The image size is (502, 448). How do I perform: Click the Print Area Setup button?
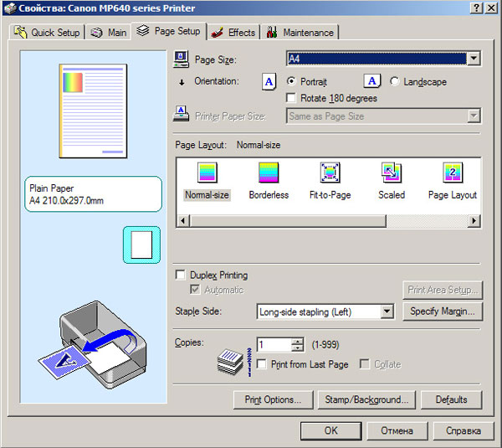[x=443, y=290]
